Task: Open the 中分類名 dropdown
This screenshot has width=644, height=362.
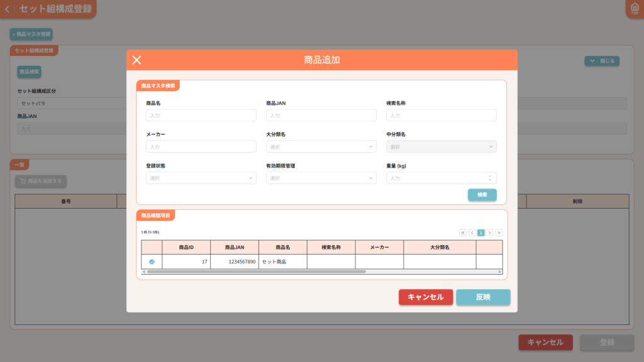Action: [x=441, y=146]
